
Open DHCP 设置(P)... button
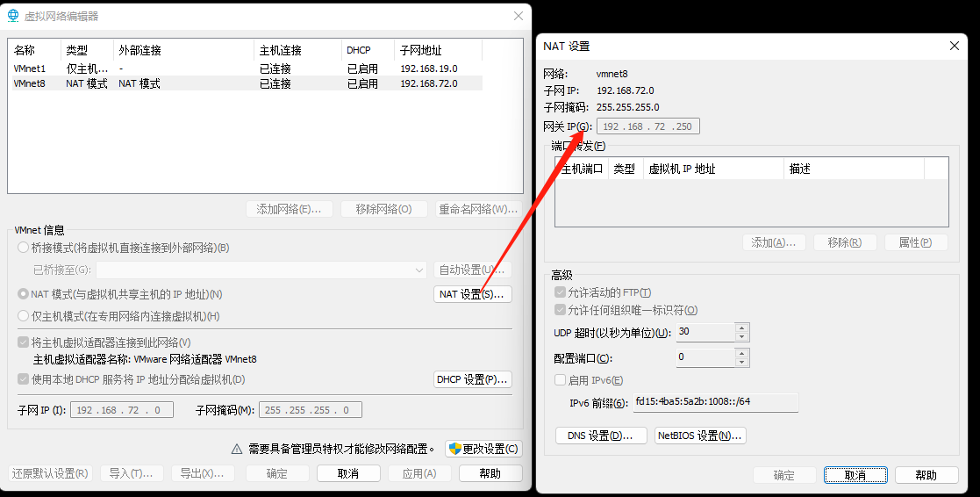click(473, 379)
